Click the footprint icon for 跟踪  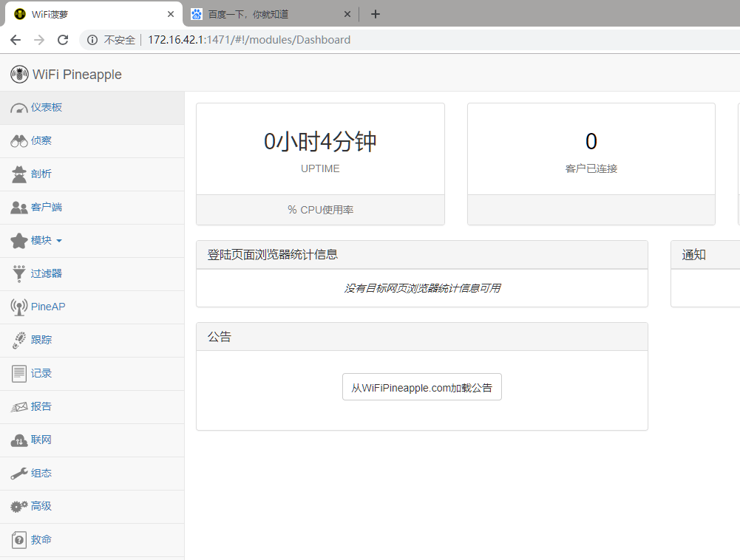[x=19, y=340]
